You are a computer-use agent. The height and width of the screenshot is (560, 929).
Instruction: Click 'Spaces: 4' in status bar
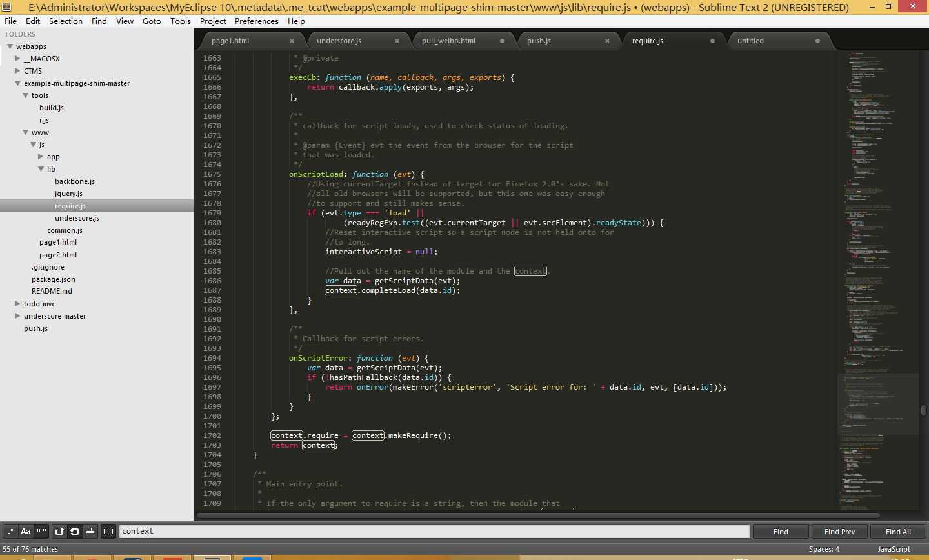pyautogui.click(x=824, y=549)
